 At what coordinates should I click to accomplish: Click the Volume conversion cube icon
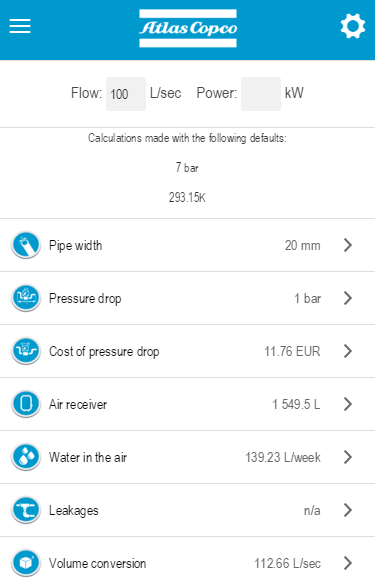click(26, 563)
